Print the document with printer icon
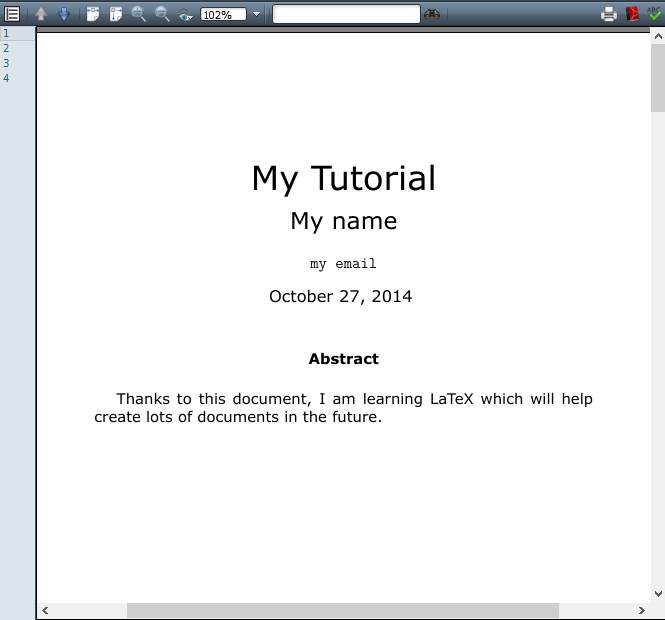The width and height of the screenshot is (665, 620). click(609, 14)
